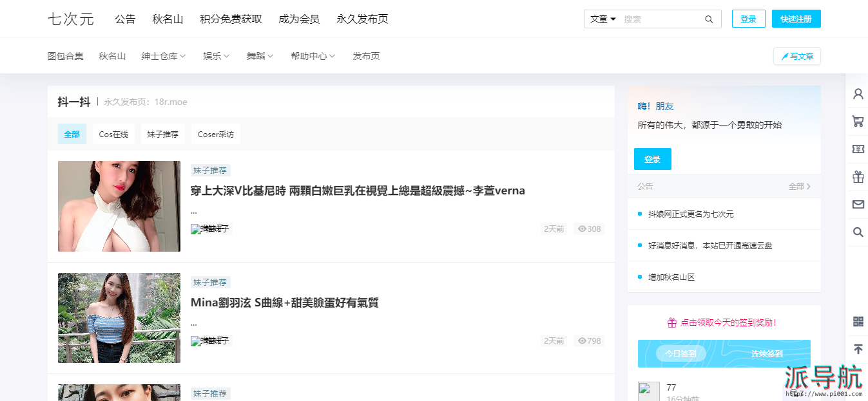Viewport: 868px width, 401px height.
Task: Click author avatar on 李萱verna post
Action: (x=196, y=229)
